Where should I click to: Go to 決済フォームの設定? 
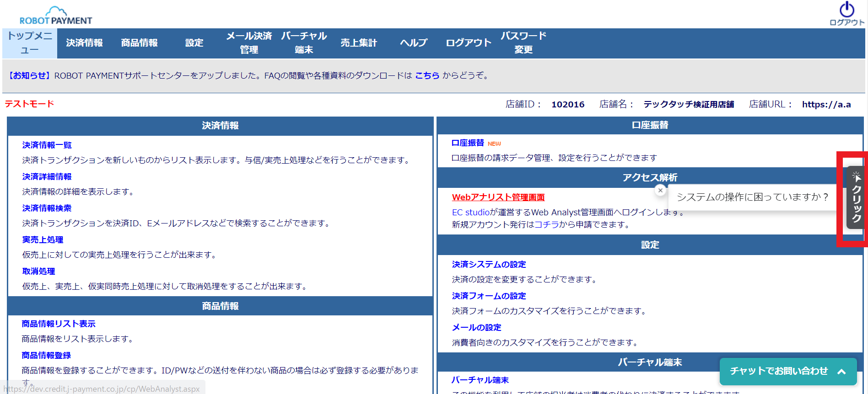(489, 296)
